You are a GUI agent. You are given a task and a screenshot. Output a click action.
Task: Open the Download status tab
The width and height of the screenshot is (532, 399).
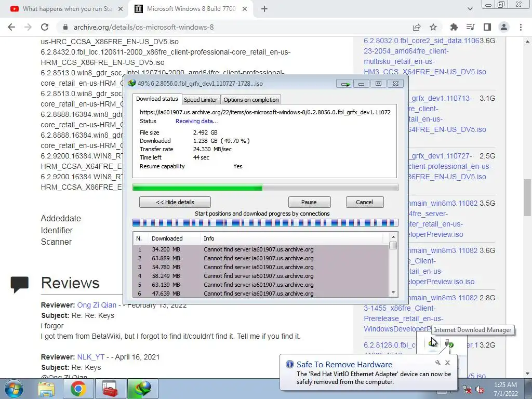(x=157, y=99)
